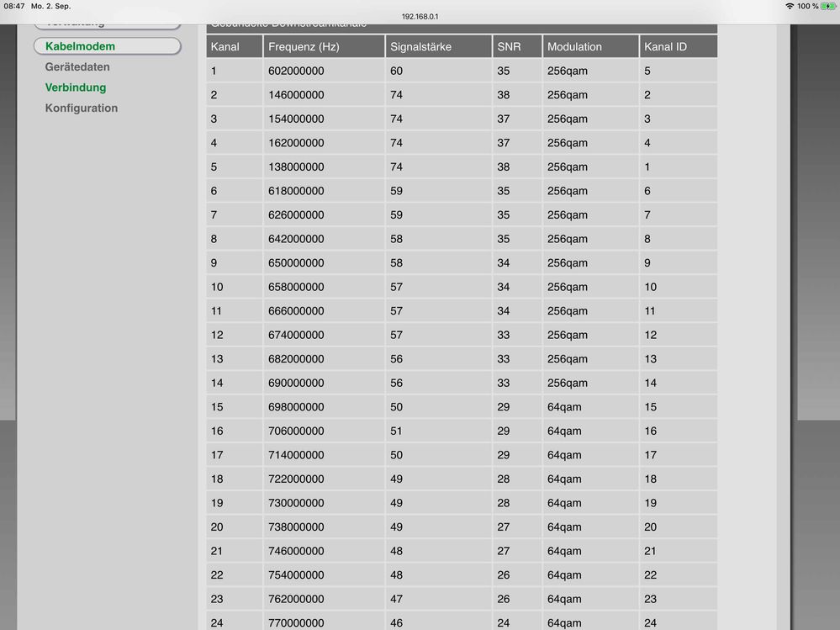Open the Gerätedaten page
The image size is (840, 630).
77,67
